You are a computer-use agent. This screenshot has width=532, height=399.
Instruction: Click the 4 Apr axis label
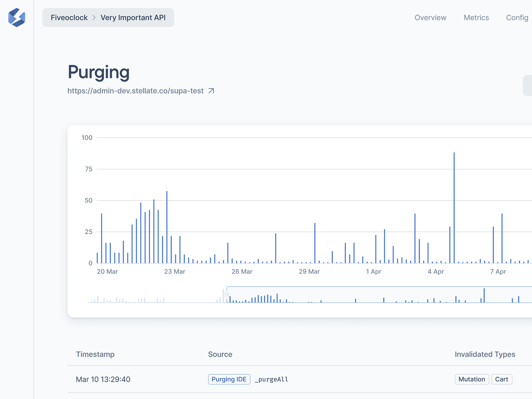pyautogui.click(x=436, y=272)
